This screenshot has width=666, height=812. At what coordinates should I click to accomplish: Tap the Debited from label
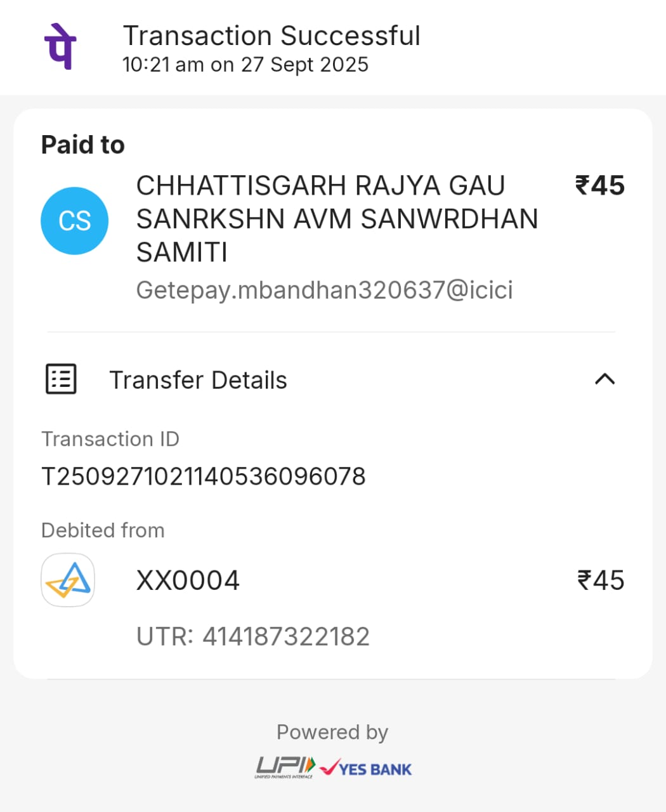103,530
